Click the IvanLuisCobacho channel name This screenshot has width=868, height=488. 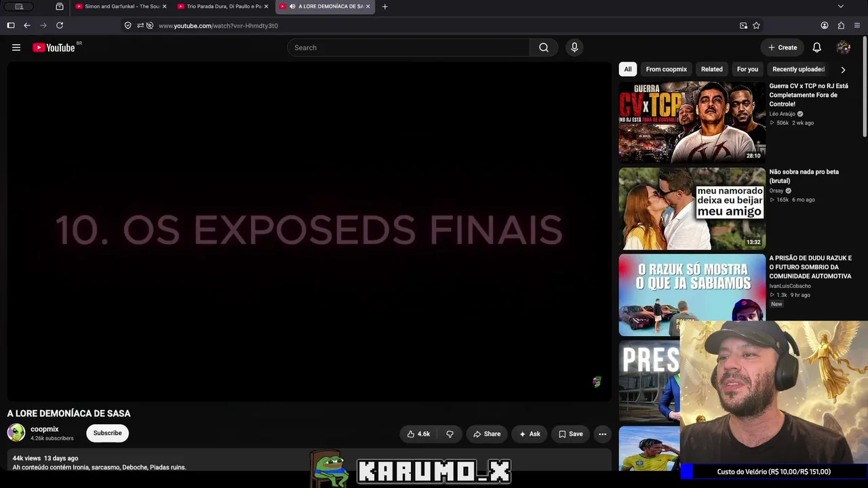pos(790,286)
